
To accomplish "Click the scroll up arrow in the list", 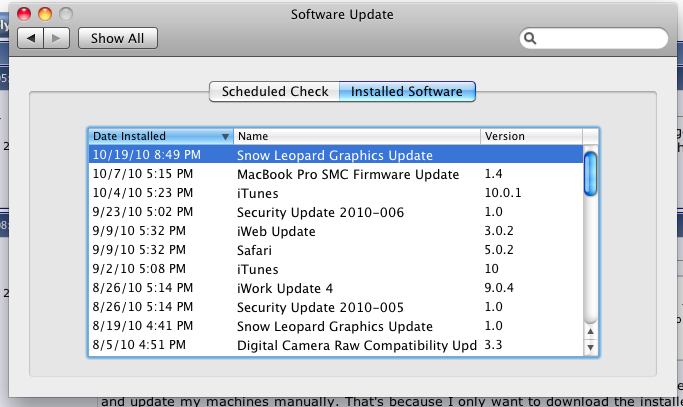I will coord(590,331).
